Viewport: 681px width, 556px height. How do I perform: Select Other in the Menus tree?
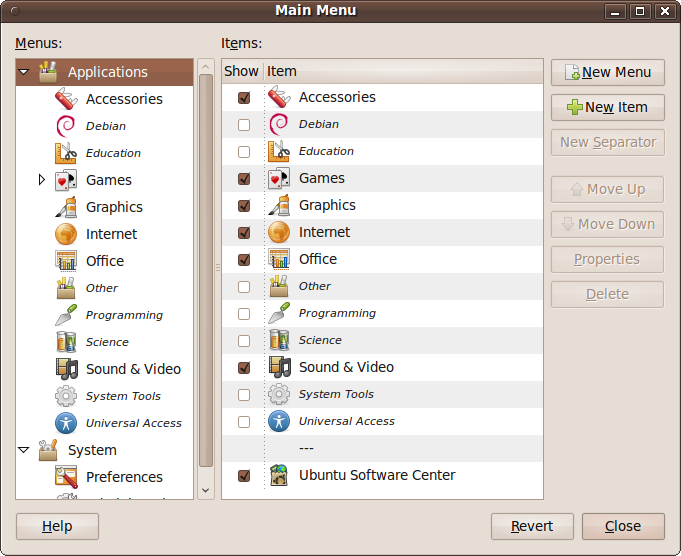click(102, 288)
